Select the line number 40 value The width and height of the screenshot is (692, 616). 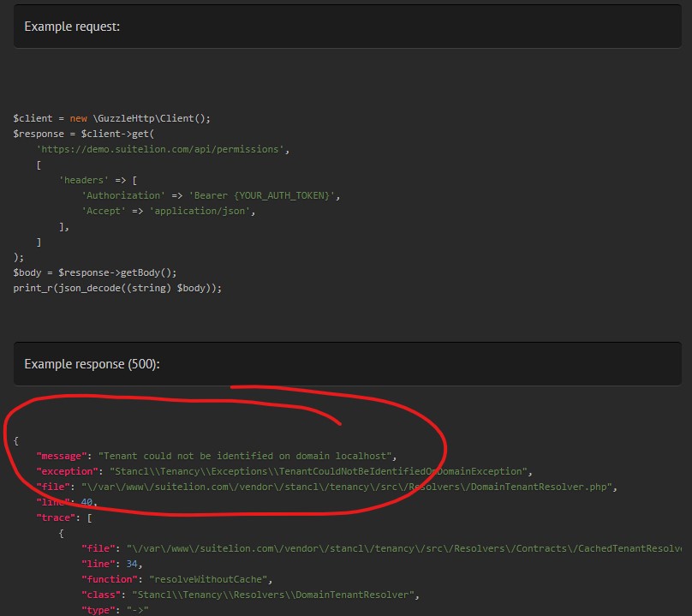[x=84, y=501]
